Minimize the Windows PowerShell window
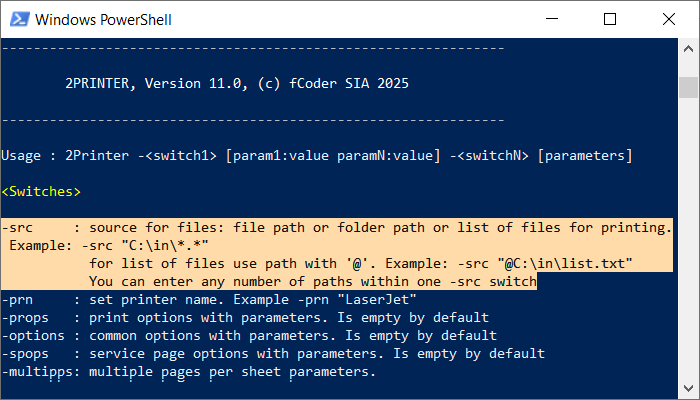The height and width of the screenshot is (400, 700). click(552, 19)
